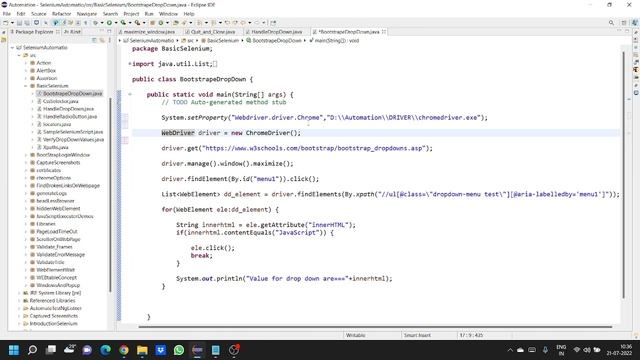The width and height of the screenshot is (640, 360).
Task: Click the editor horizontal scrollbar
Action: 375,327
